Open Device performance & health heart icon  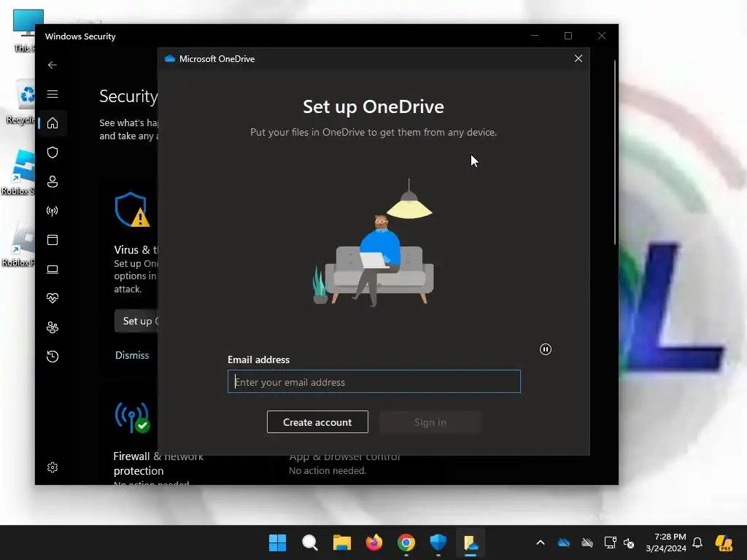53,298
